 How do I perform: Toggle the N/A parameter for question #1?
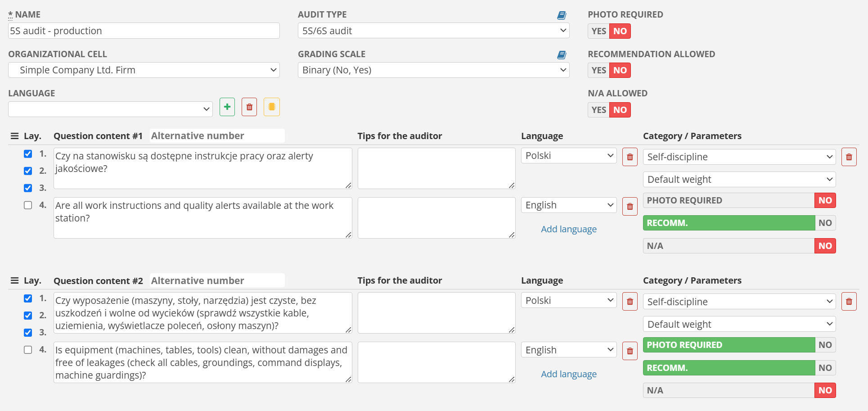click(739, 246)
